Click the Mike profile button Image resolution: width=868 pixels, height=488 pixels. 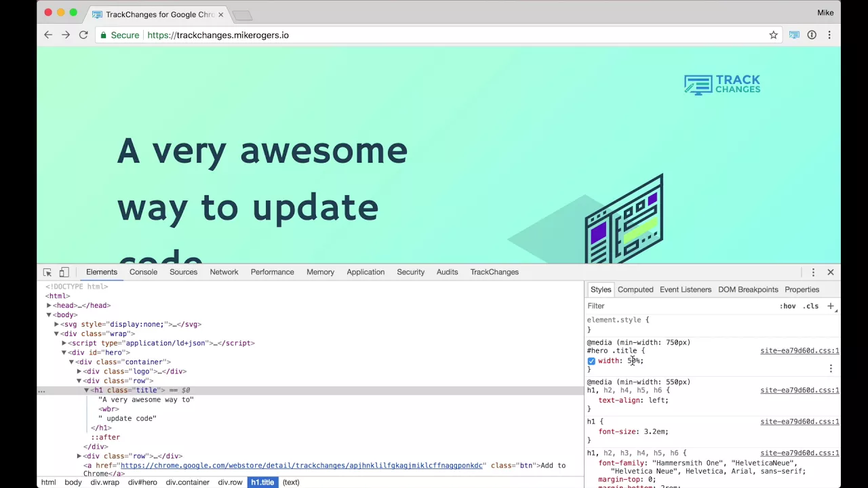tap(825, 13)
